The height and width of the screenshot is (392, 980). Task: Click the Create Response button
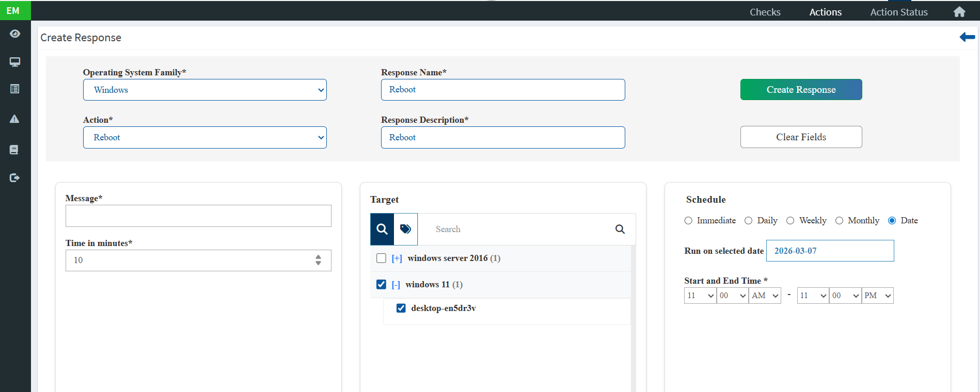click(801, 90)
